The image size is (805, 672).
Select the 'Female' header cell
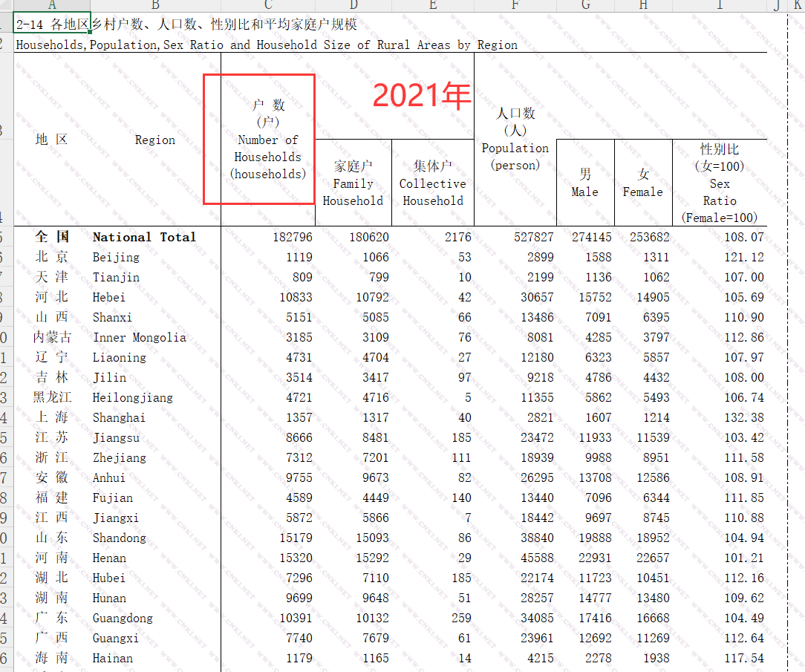(643, 183)
